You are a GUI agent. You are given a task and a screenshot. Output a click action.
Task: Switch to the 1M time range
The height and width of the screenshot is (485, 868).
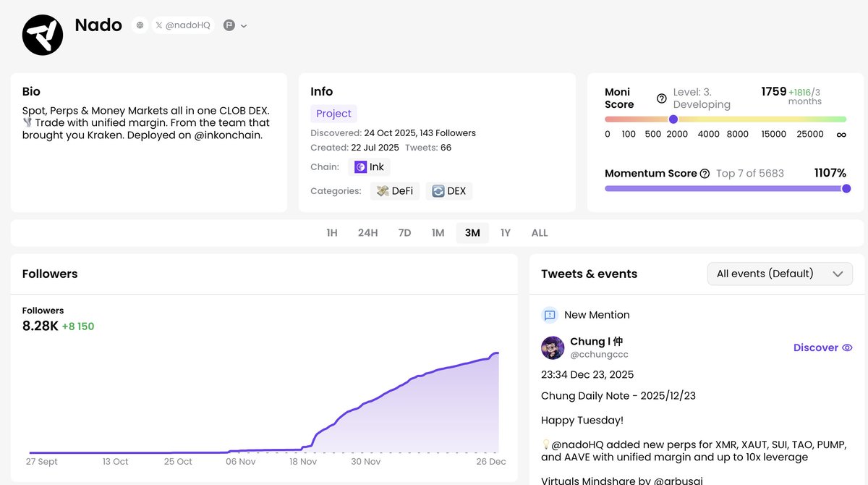click(438, 233)
